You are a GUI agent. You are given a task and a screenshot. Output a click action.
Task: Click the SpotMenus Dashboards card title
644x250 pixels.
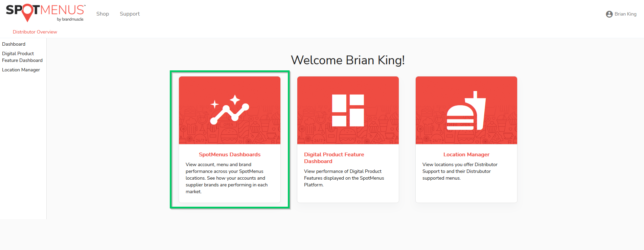(229, 155)
